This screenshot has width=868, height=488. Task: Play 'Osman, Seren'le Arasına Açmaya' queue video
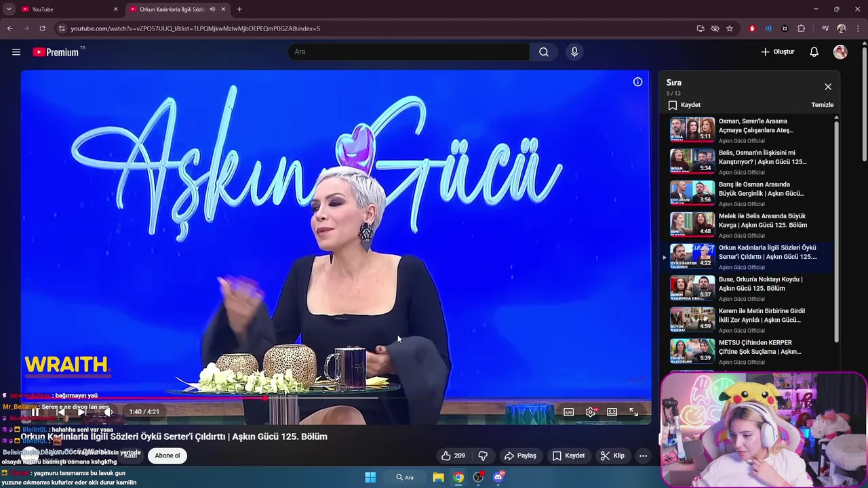click(749, 130)
